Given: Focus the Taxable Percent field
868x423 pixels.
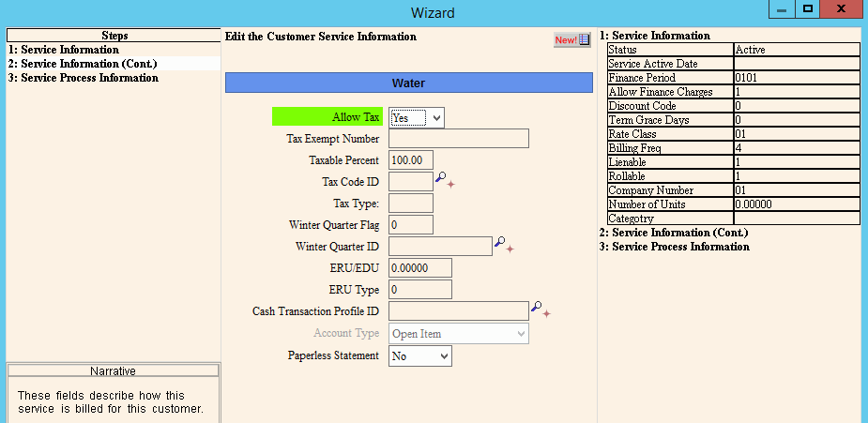Looking at the screenshot, I should (411, 160).
